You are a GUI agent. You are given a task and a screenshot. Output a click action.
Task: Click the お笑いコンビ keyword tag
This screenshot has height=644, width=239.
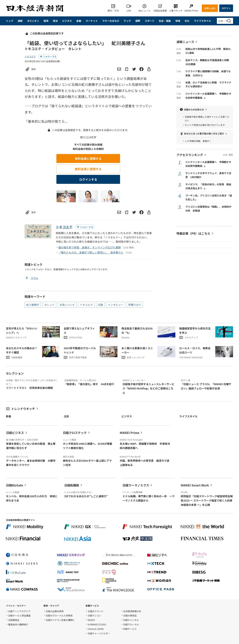tap(67, 304)
